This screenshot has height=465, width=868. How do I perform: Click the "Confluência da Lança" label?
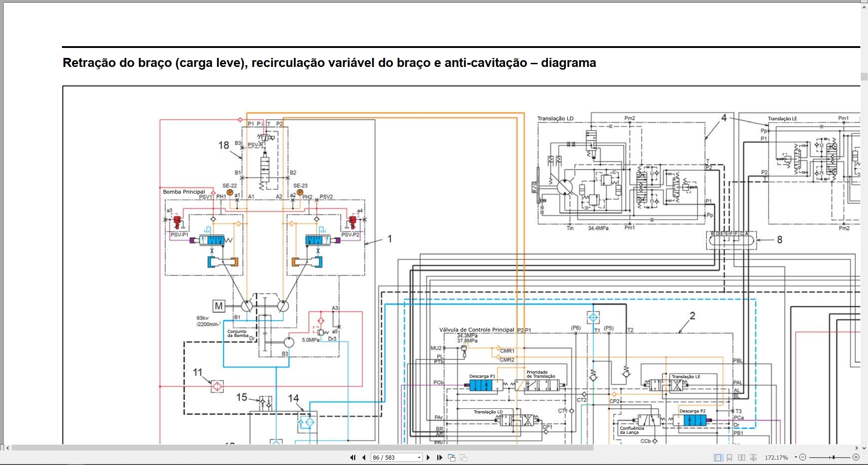point(632,430)
